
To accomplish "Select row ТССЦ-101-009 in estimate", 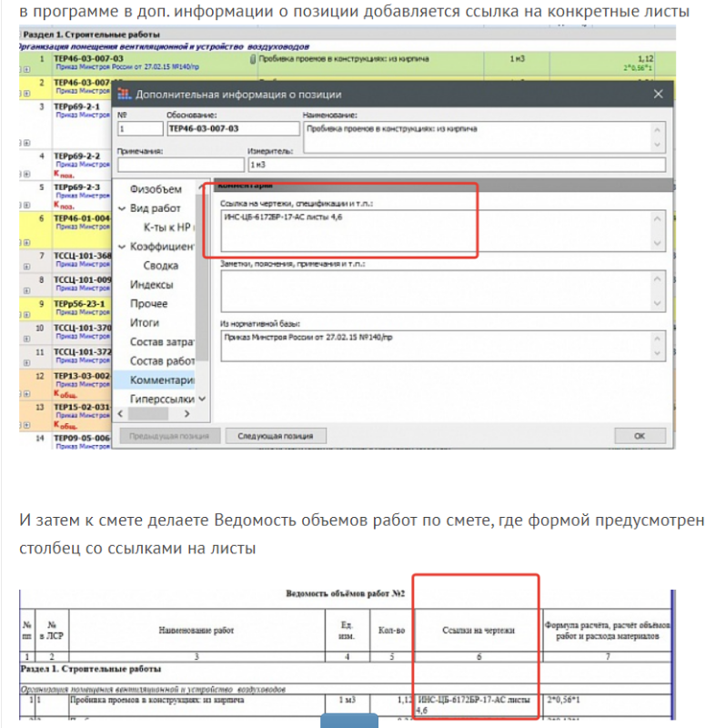I will (x=83, y=280).
